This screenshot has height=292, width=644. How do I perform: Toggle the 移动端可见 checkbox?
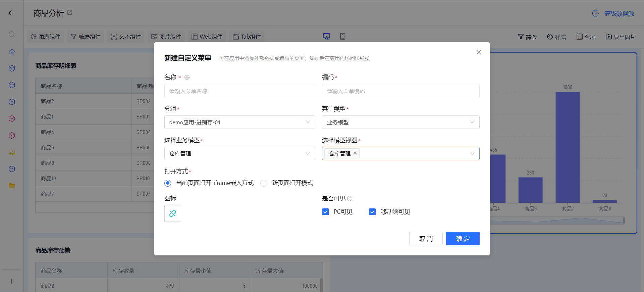(x=372, y=212)
